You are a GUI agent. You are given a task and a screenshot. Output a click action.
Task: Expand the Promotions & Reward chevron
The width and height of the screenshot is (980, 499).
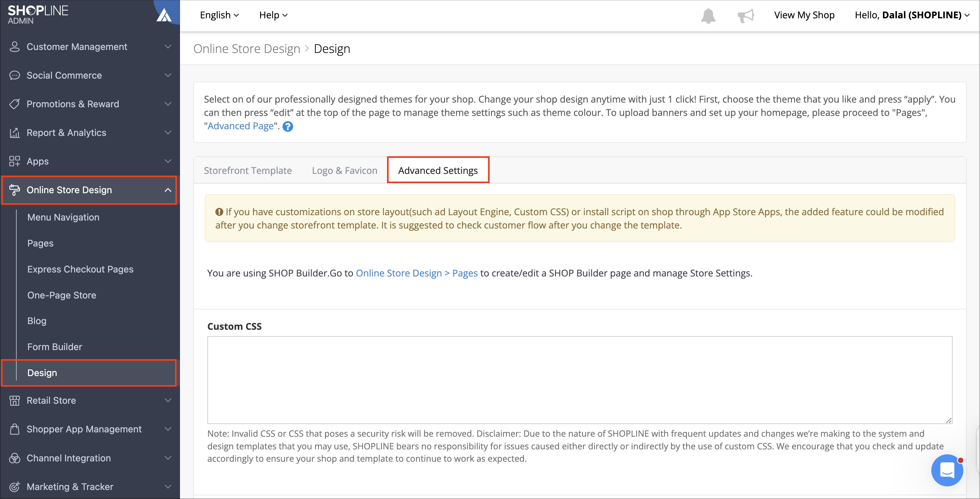click(x=168, y=104)
